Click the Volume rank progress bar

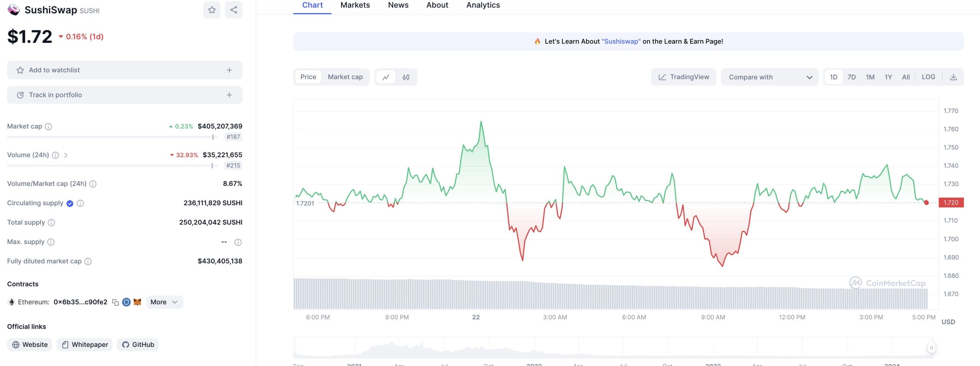(113, 166)
